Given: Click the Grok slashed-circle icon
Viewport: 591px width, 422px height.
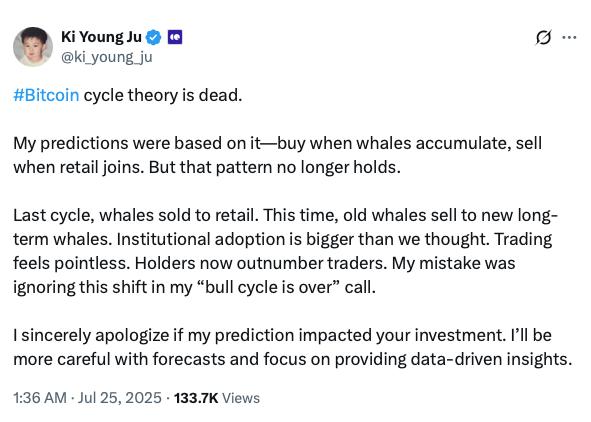Looking at the screenshot, I should click(543, 37).
